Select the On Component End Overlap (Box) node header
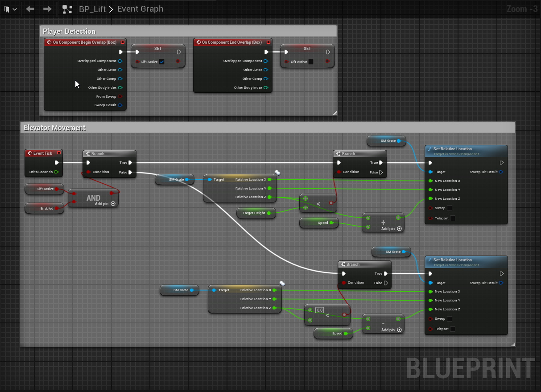 (x=232, y=42)
